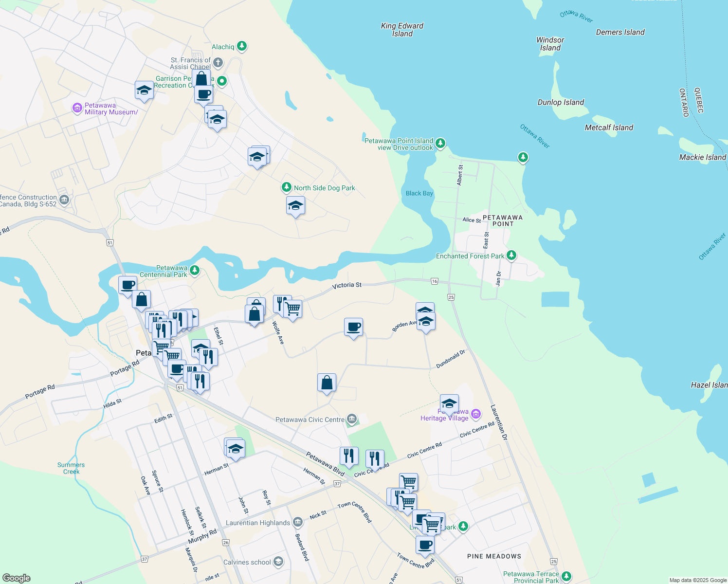Click the coffee cup marker near Pine Meadows

tap(425, 545)
